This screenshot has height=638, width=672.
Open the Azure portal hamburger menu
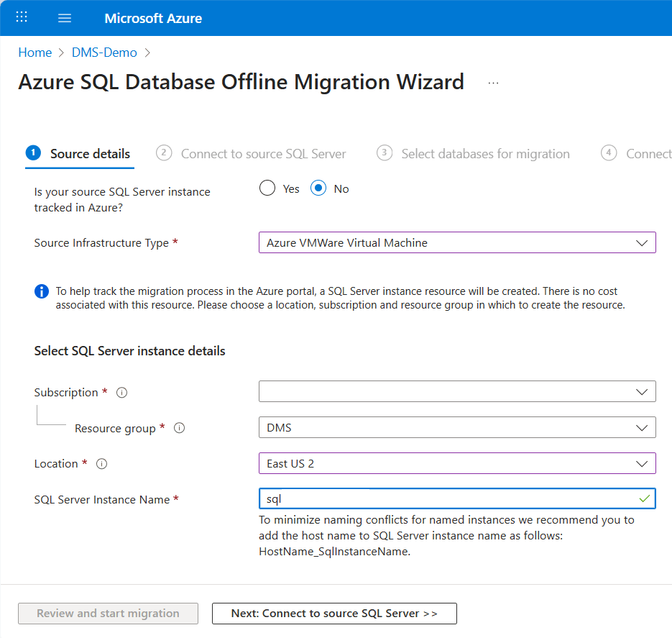tap(65, 17)
